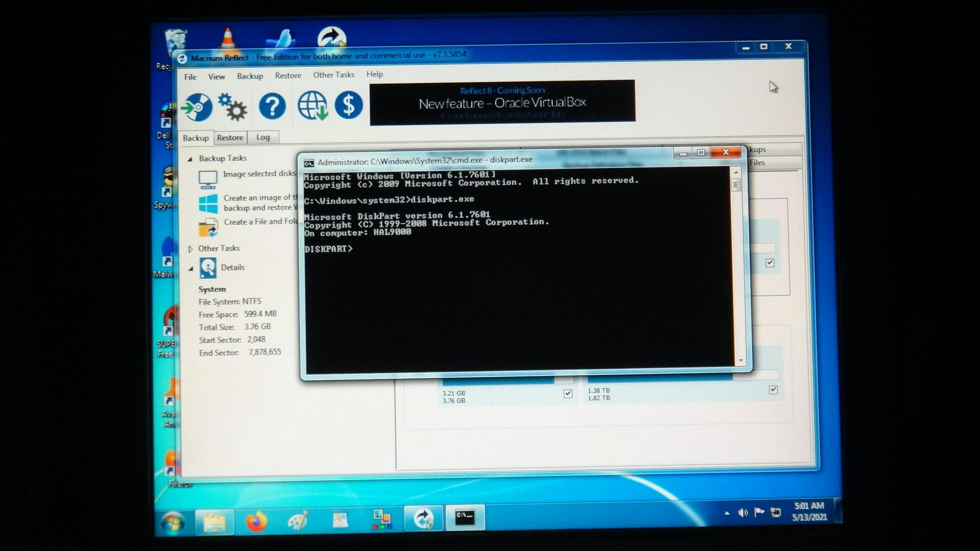The height and width of the screenshot is (551, 980).
Task: Click the cmd window title bar icon
Action: pos(309,163)
